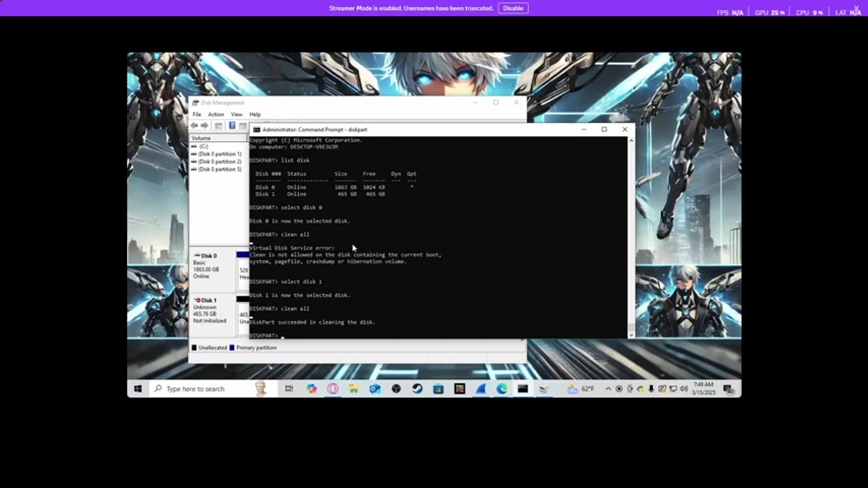Click the Unallocated black legend swatch
The image size is (868, 488).
[194, 348]
